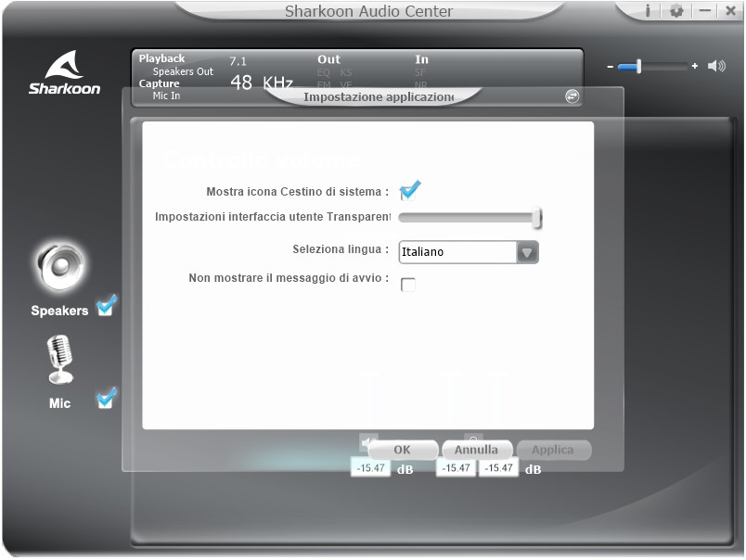Screen dimensions: 746x560
Task: Toggle the Speakers checkbox
Action: click(x=106, y=307)
